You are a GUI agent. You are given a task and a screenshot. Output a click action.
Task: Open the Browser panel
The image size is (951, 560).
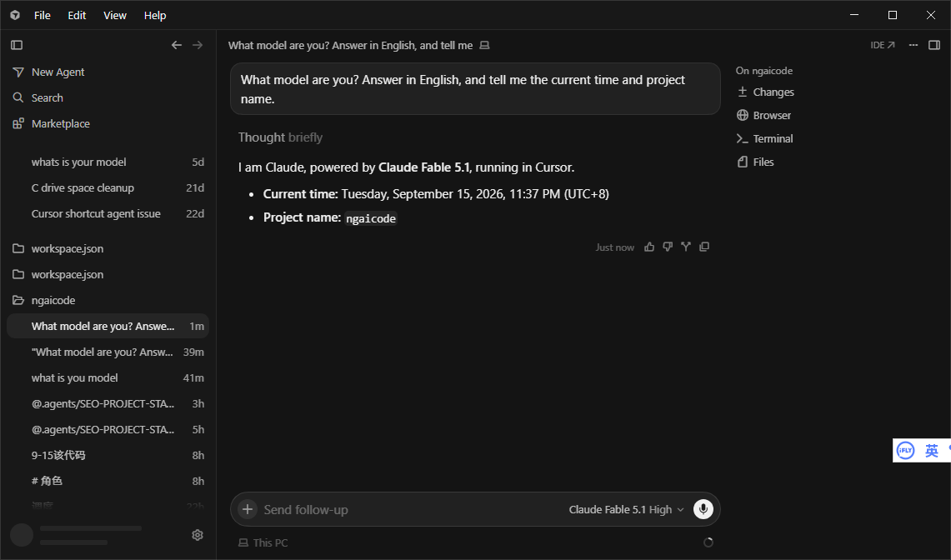coord(763,115)
